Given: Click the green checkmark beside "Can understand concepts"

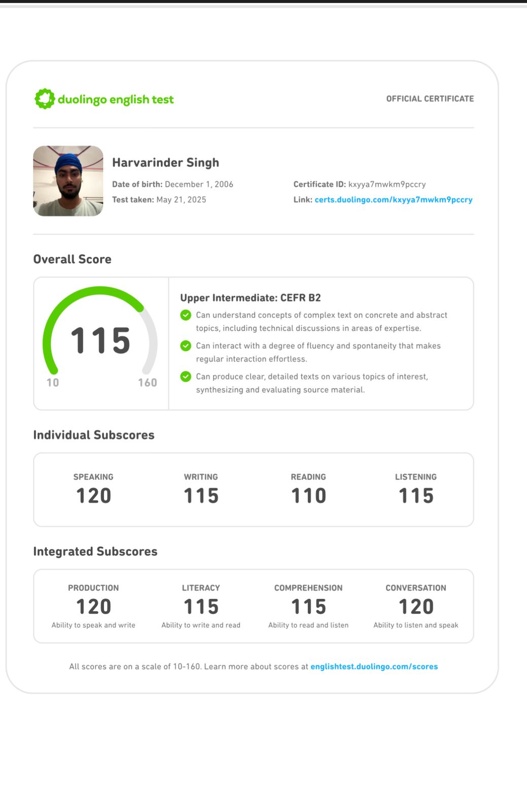Looking at the screenshot, I should [186, 315].
